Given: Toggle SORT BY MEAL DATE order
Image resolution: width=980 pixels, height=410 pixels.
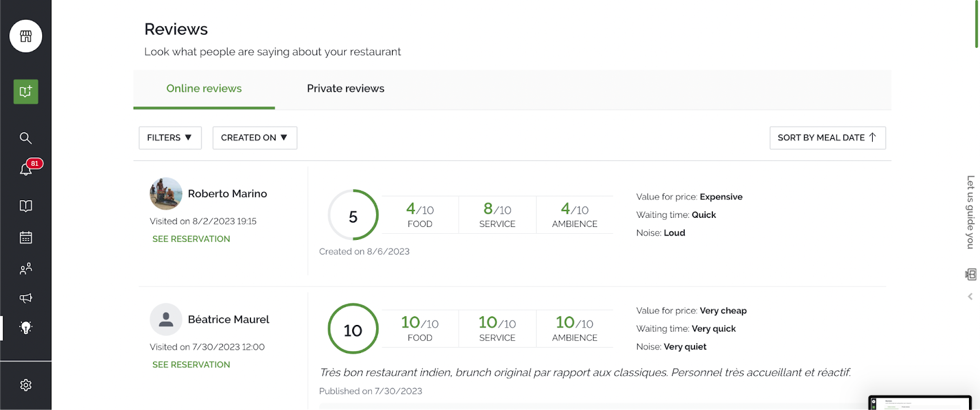Looking at the screenshot, I should pos(827,138).
